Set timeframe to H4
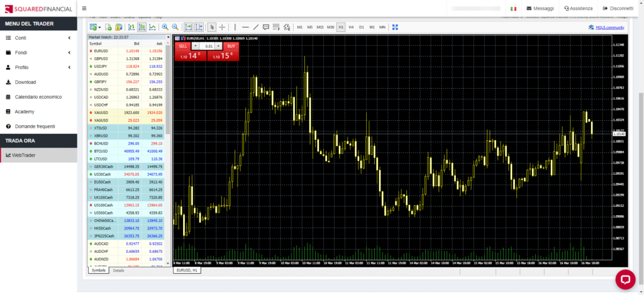 coord(351,27)
